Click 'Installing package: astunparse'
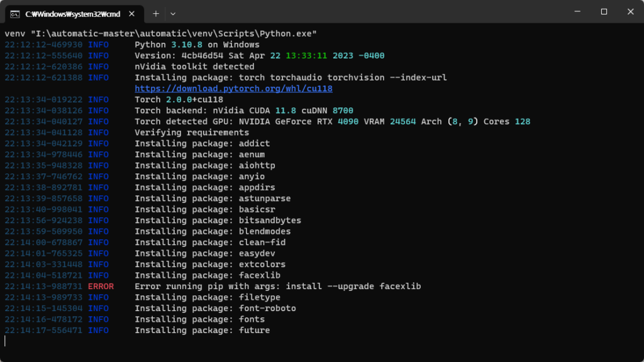644x362 pixels. point(213,199)
